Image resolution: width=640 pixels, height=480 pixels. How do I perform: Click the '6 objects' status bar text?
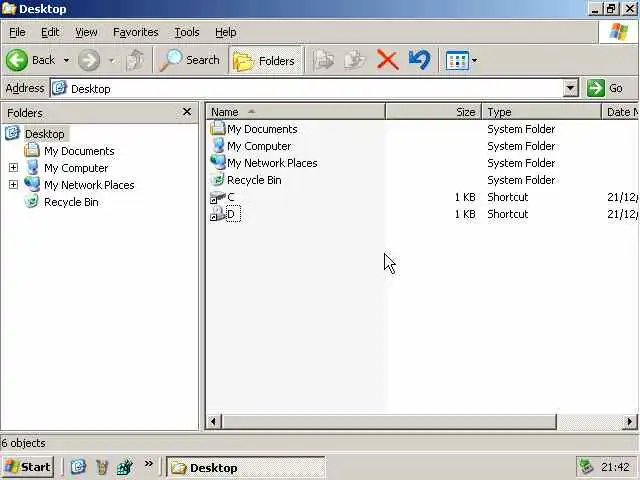24,443
